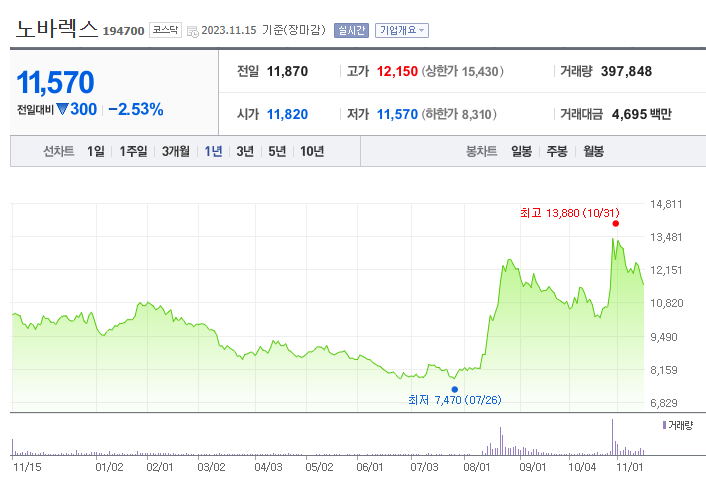Image resolution: width=706 pixels, height=496 pixels.
Task: Click the 거래대금 value 4,695 백만
Action: (x=642, y=114)
